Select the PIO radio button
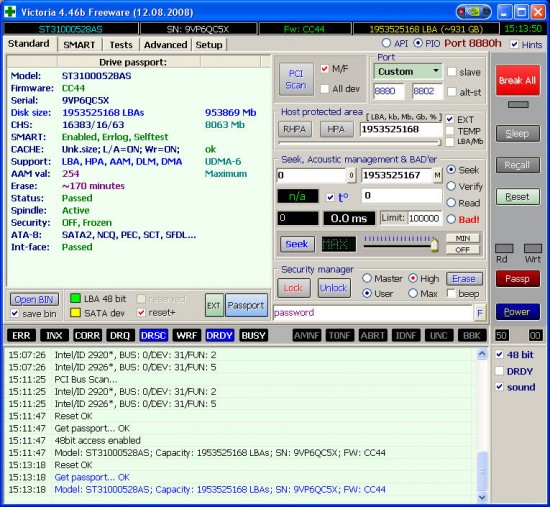Screen dimensions: 550x507 (418, 43)
